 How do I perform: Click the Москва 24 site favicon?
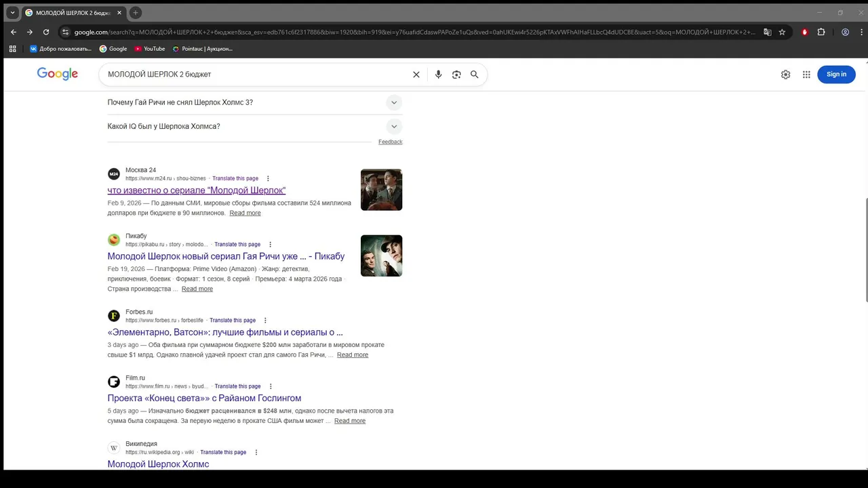point(114,174)
